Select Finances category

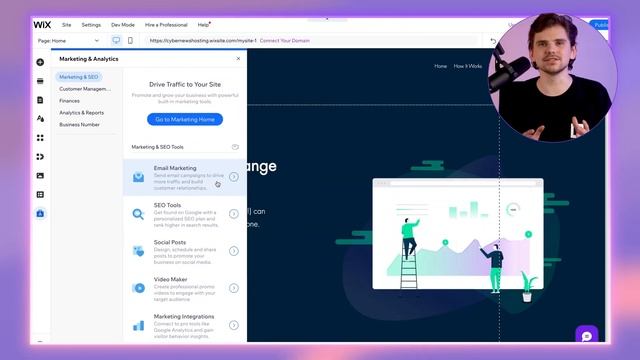[69, 100]
